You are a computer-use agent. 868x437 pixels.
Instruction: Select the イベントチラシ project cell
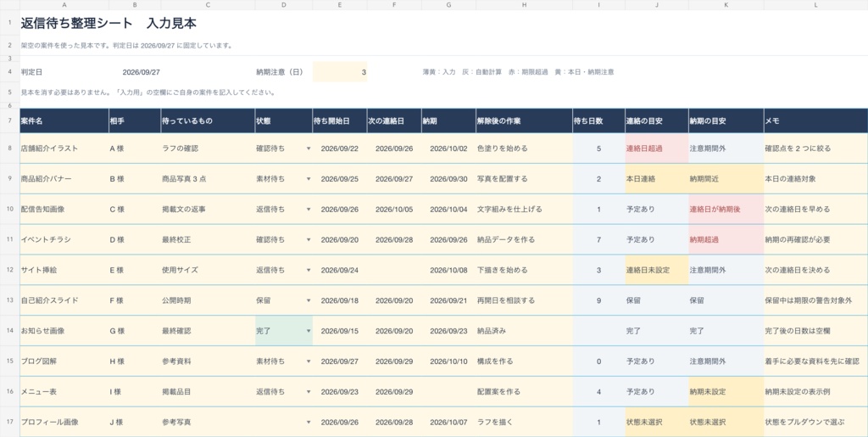[x=64, y=240]
